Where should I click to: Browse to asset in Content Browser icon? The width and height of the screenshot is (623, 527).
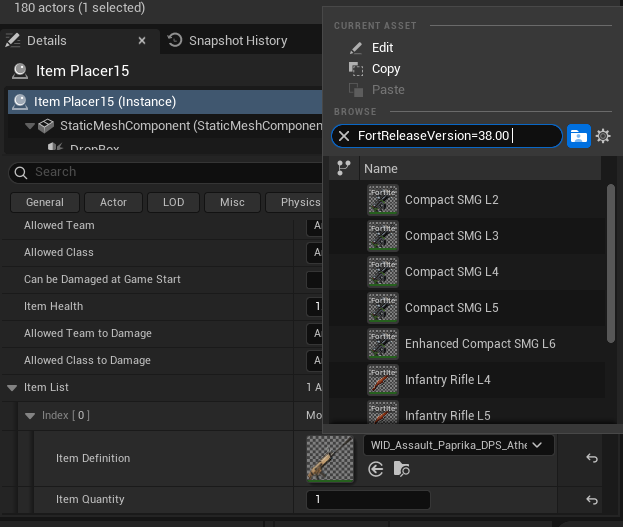pos(401,469)
